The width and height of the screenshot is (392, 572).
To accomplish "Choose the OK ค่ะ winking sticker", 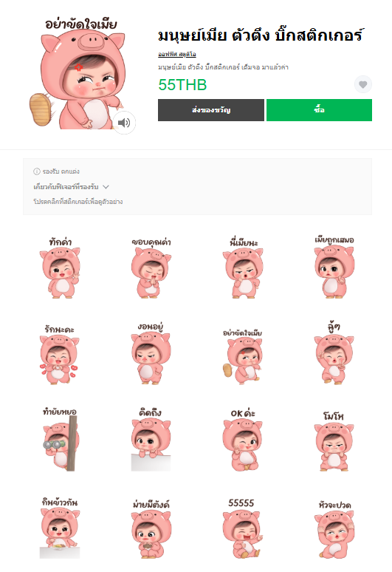I will coord(243,440).
